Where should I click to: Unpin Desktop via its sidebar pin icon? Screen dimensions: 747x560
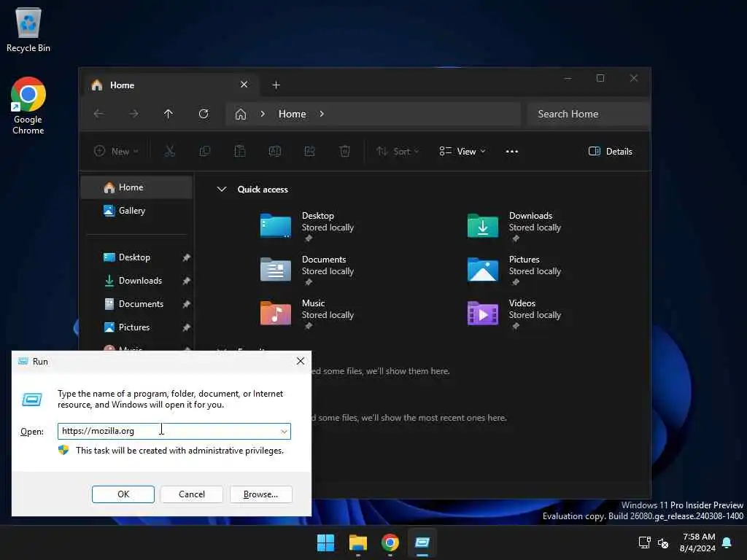[186, 257]
